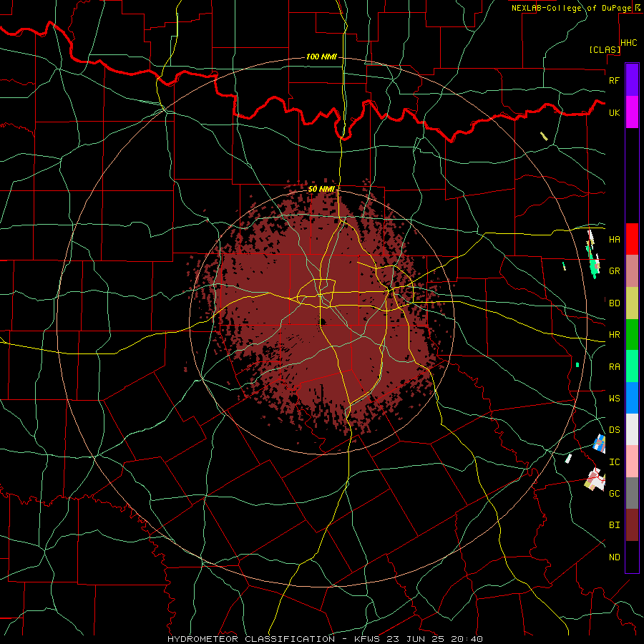
Task: Click the dark green HR legend swatch
Action: [632, 334]
